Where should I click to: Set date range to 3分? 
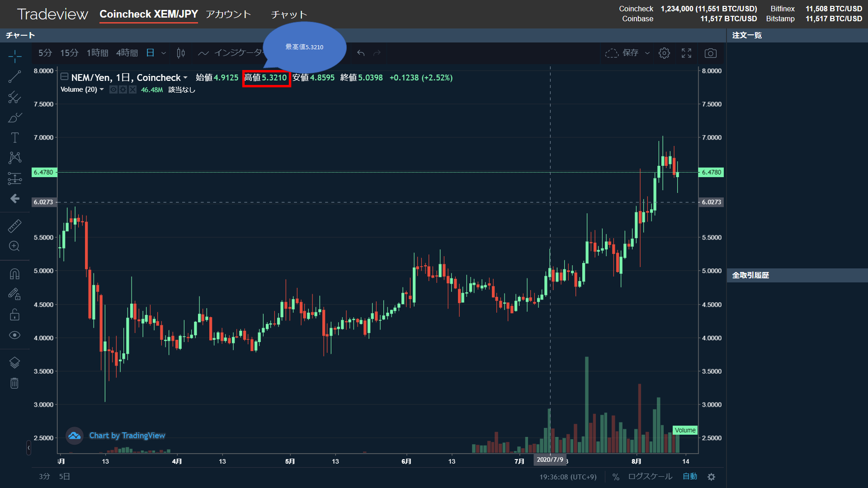pos(44,476)
